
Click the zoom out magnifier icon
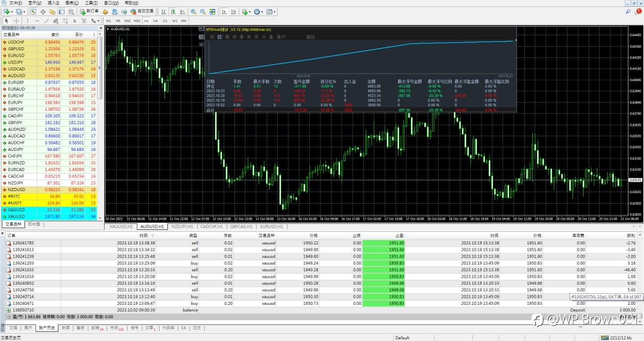(203, 12)
